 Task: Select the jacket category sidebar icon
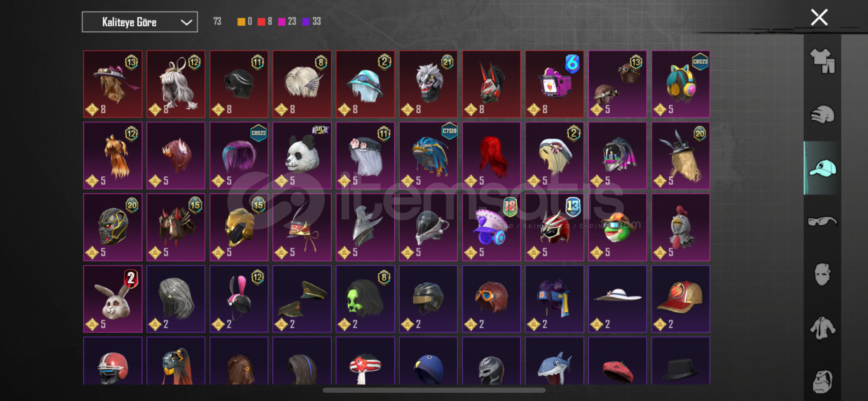[x=822, y=328]
